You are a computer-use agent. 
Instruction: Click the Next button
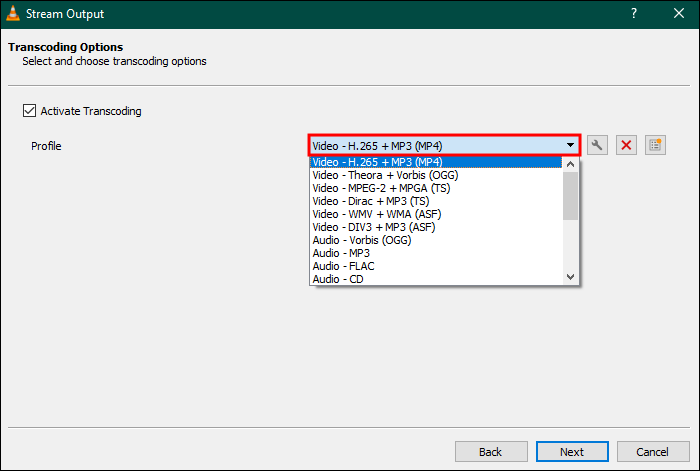click(x=571, y=452)
